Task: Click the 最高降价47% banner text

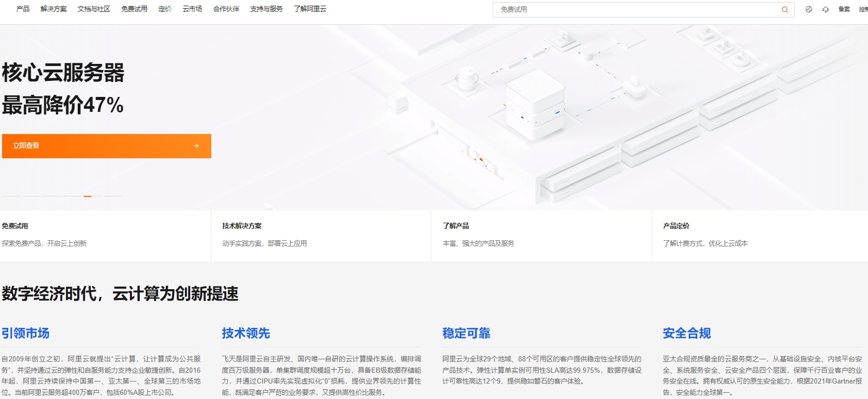Action: [x=62, y=105]
